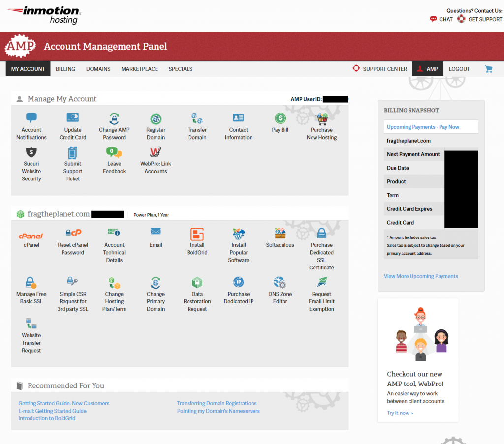
Task: Open the SUPPORT CENTER link
Action: tap(380, 69)
